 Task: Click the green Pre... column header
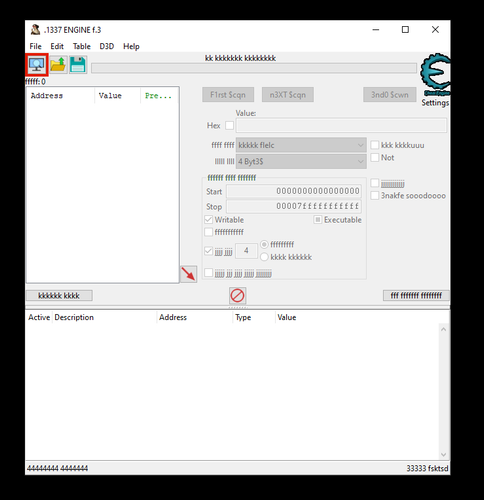(158, 96)
